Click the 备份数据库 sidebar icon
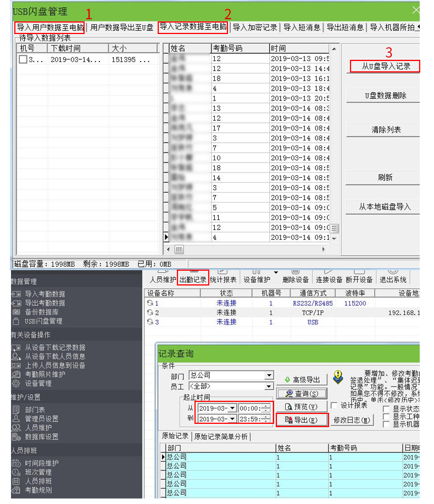 point(16,312)
